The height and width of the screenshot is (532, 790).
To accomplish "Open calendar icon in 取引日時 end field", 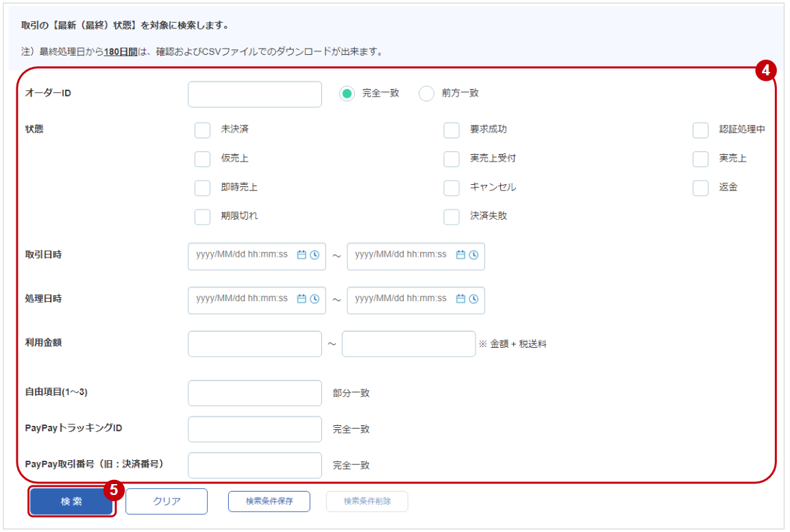I will point(460,255).
